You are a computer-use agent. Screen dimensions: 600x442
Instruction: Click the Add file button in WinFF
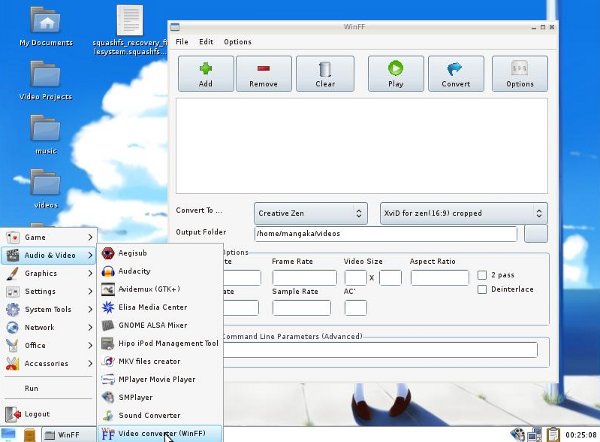pyautogui.click(x=206, y=74)
